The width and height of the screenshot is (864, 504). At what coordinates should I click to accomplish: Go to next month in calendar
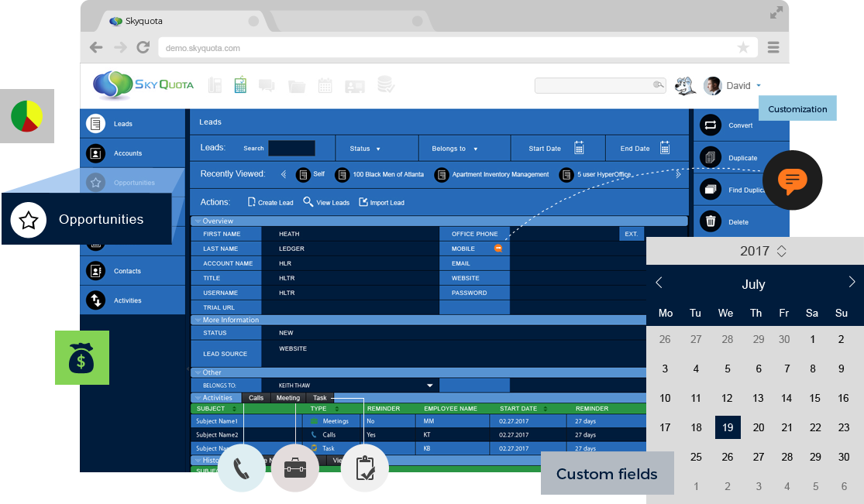click(x=852, y=283)
